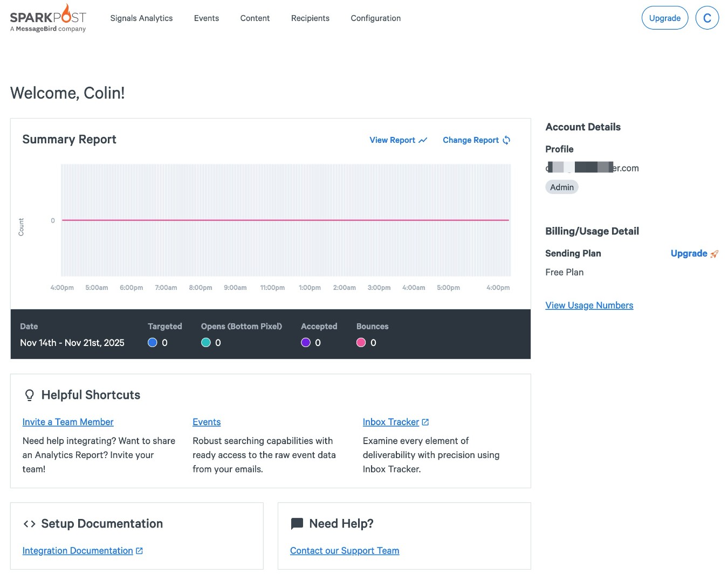Click the blue Targeted color dot
728x575 pixels.
(153, 343)
